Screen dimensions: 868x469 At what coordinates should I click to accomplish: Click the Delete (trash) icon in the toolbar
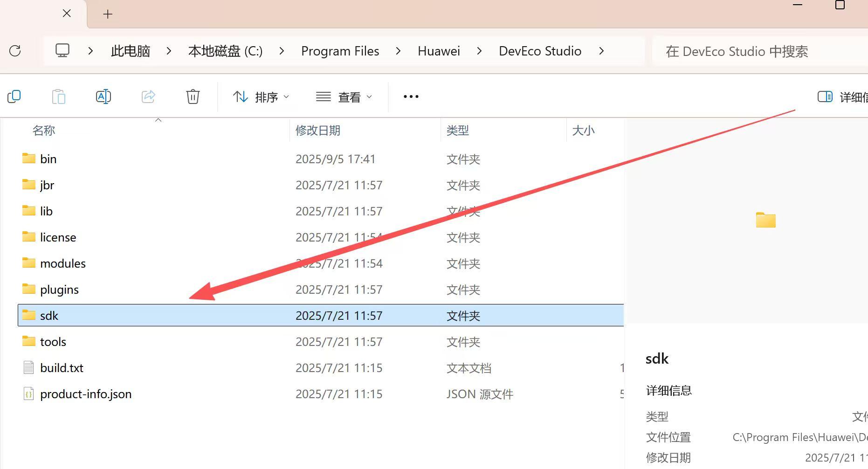coord(193,97)
